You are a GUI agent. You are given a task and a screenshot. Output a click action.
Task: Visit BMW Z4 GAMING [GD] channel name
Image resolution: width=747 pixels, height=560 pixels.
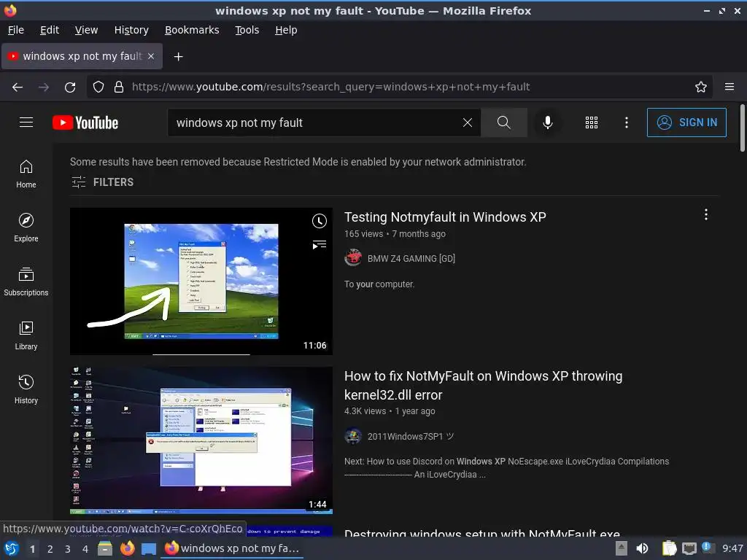[411, 259]
